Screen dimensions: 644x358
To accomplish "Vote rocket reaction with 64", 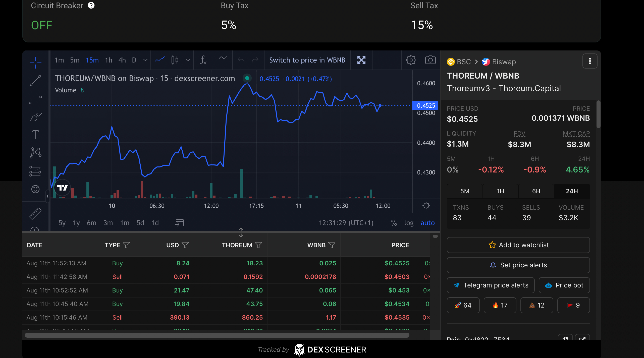I will coord(463,305).
